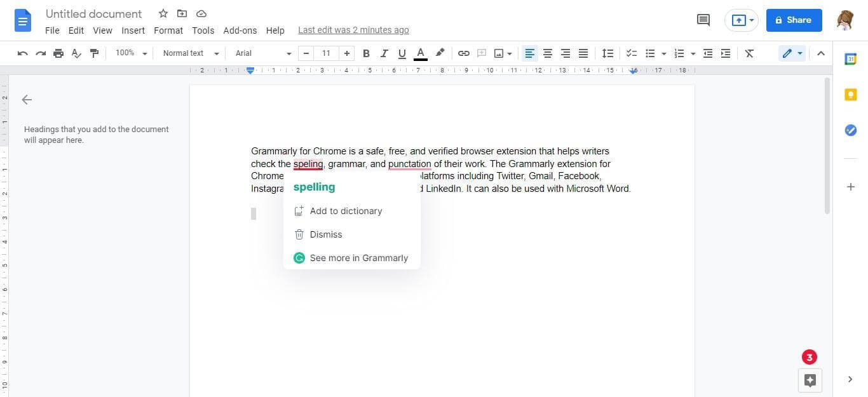
Task: Show side panel chevron at bottom right
Action: point(850,379)
